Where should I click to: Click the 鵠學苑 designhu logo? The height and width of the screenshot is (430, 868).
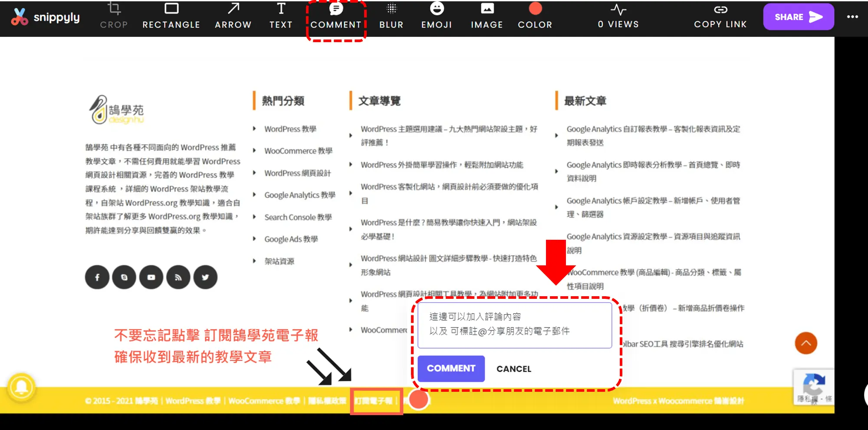[116, 110]
